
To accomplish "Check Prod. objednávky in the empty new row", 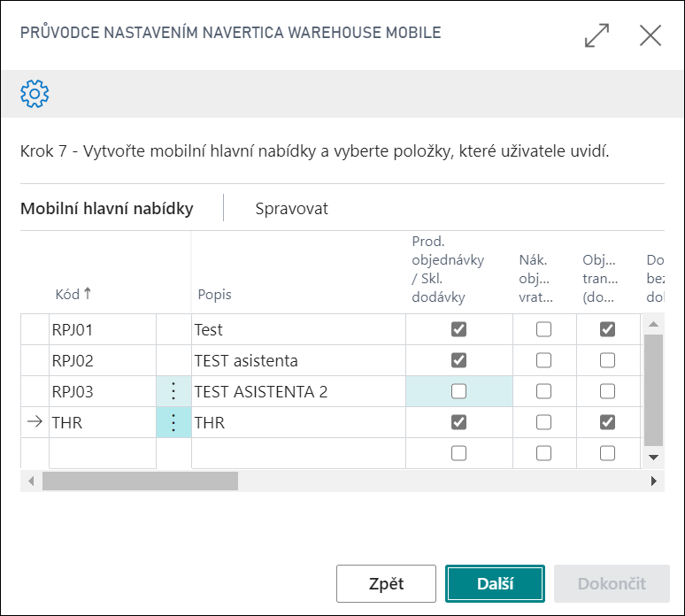I will 458,453.
